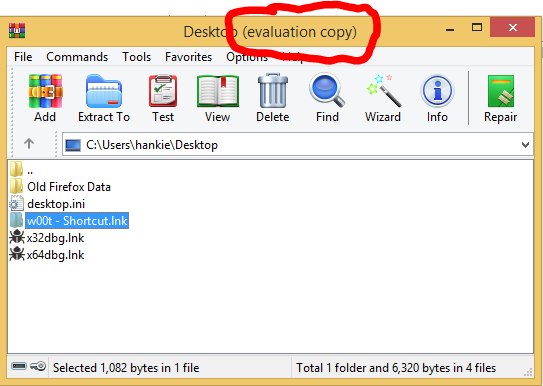Click the x64dbg.lnk bug icon
The image size is (543, 386).
tap(17, 254)
